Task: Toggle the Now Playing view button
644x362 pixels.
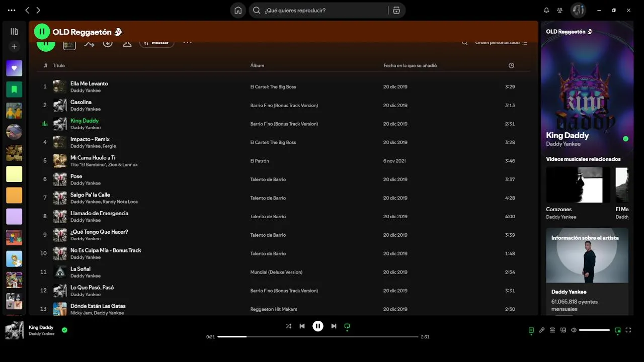Action: (531, 330)
